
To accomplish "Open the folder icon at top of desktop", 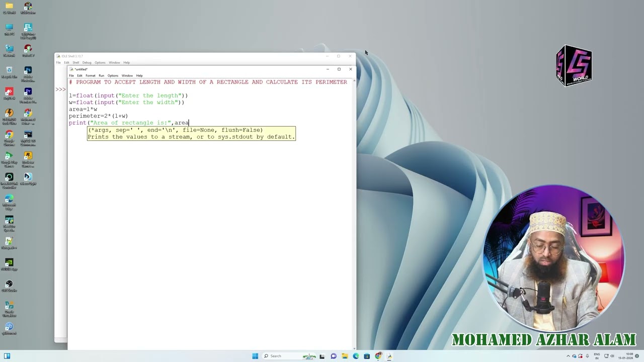I will 9,8.
